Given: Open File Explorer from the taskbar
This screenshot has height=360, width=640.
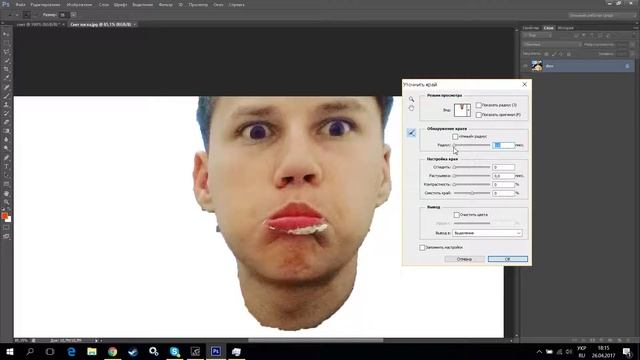Looking at the screenshot, I should pos(92,351).
